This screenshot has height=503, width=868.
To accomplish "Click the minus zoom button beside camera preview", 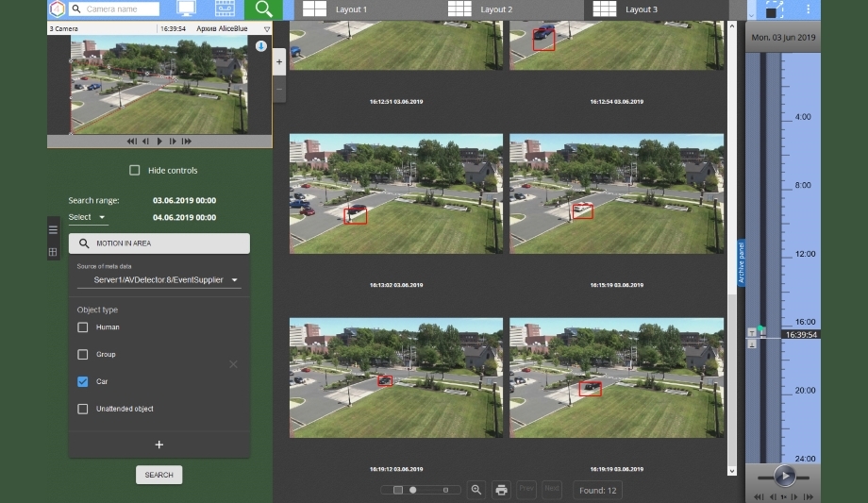I will pos(279,89).
